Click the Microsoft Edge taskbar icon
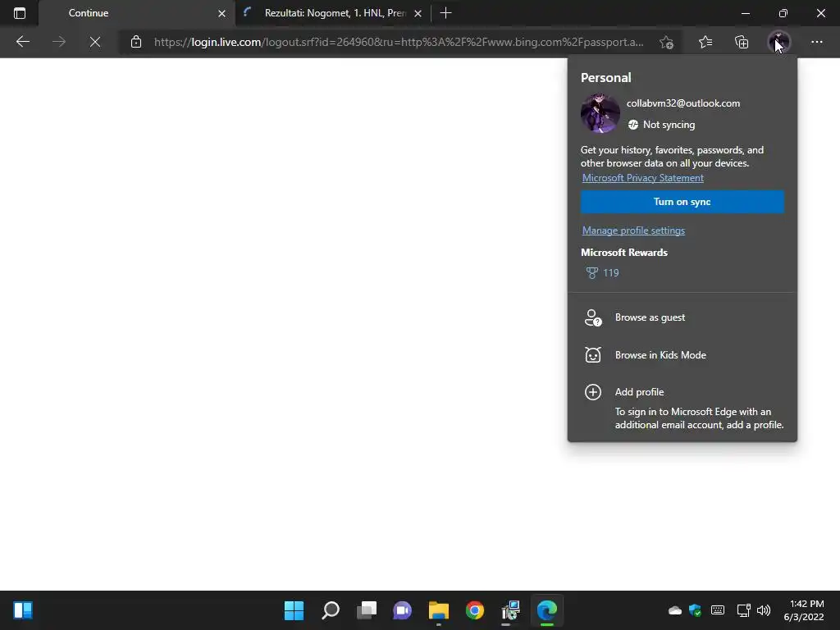The height and width of the screenshot is (630, 840). pos(547,610)
